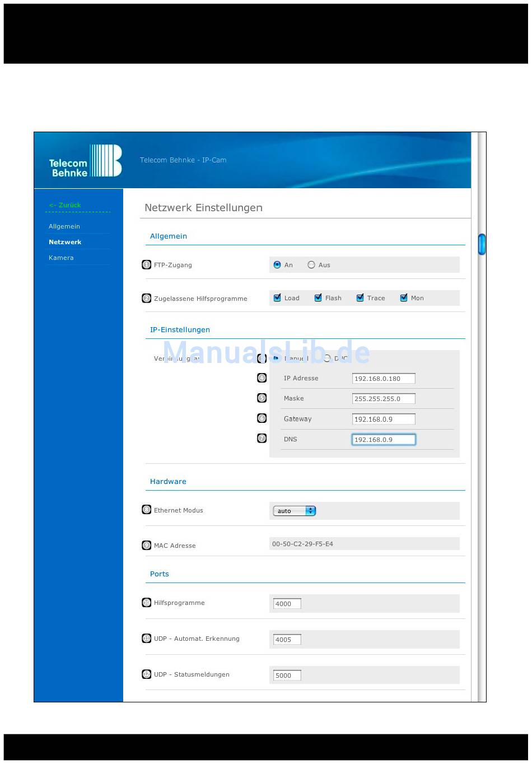532x764 pixels.
Task: Choose manual IP assignment radio button
Action: (x=277, y=358)
